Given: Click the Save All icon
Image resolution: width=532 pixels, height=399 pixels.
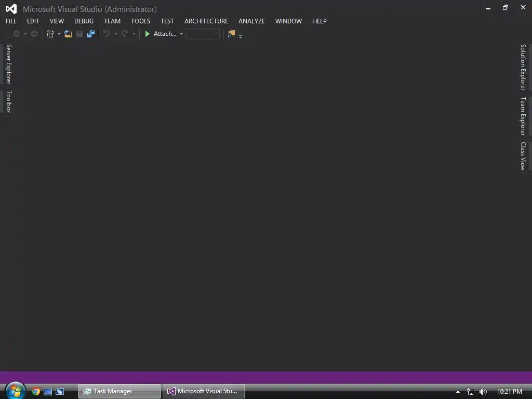Looking at the screenshot, I should [x=91, y=34].
